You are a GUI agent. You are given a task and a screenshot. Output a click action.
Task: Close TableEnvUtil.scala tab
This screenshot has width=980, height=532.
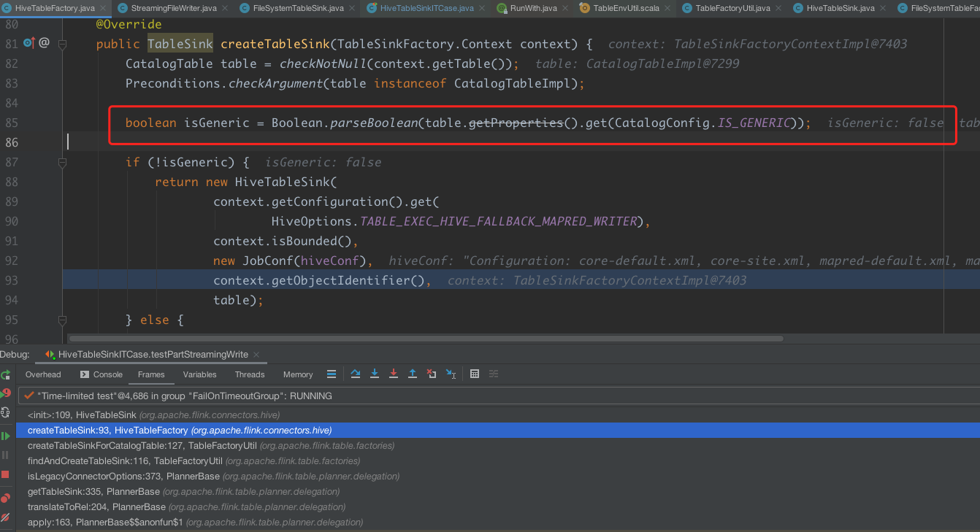(x=666, y=8)
